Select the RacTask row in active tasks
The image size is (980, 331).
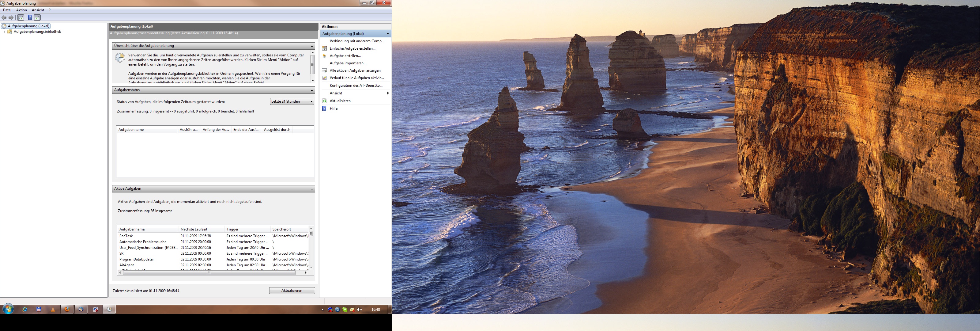(126, 236)
